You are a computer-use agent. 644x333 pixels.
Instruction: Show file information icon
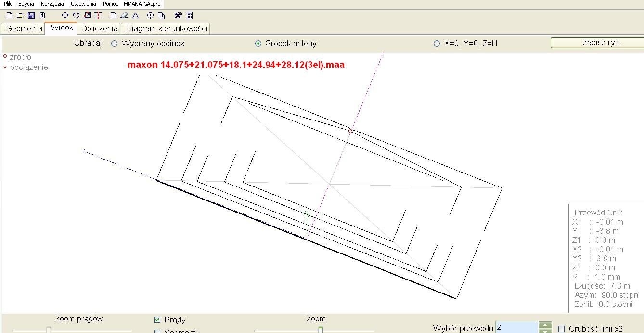point(42,15)
